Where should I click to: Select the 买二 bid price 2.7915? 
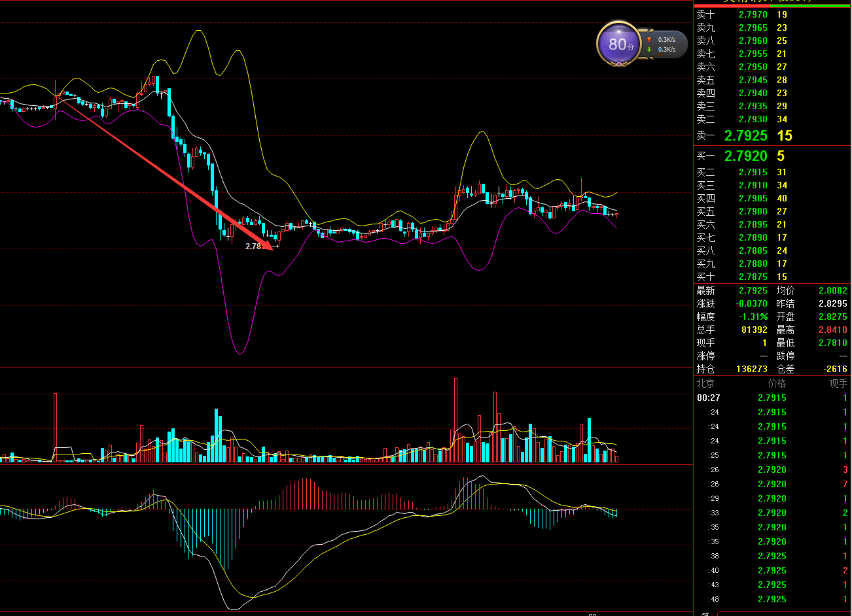[753, 172]
